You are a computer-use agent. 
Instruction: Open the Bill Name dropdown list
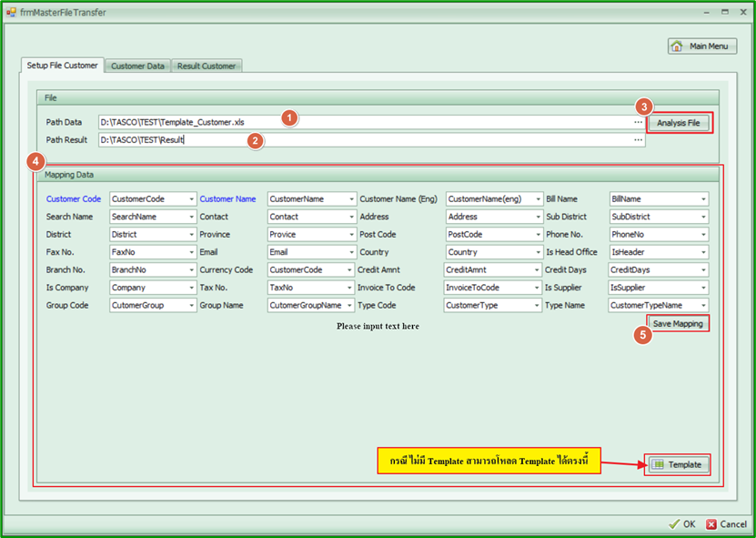point(703,199)
